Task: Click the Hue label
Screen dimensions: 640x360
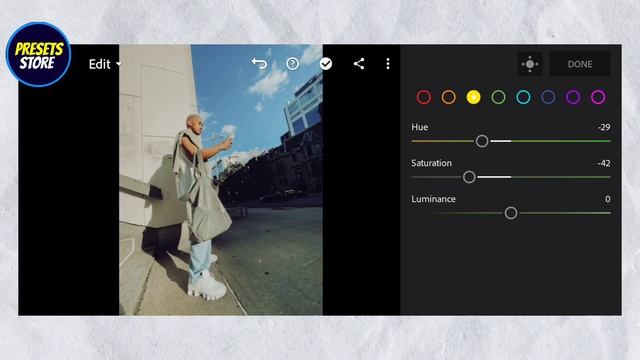Action: coord(420,127)
